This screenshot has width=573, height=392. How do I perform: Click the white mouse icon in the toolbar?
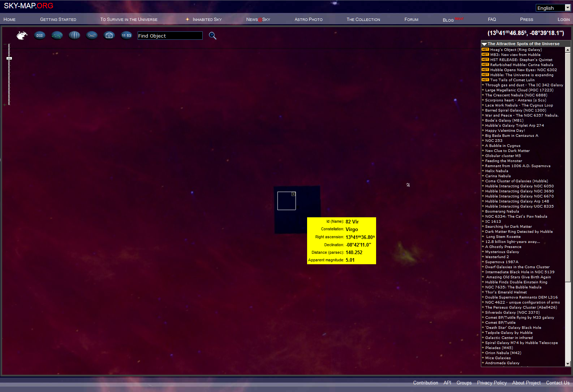[22, 35]
